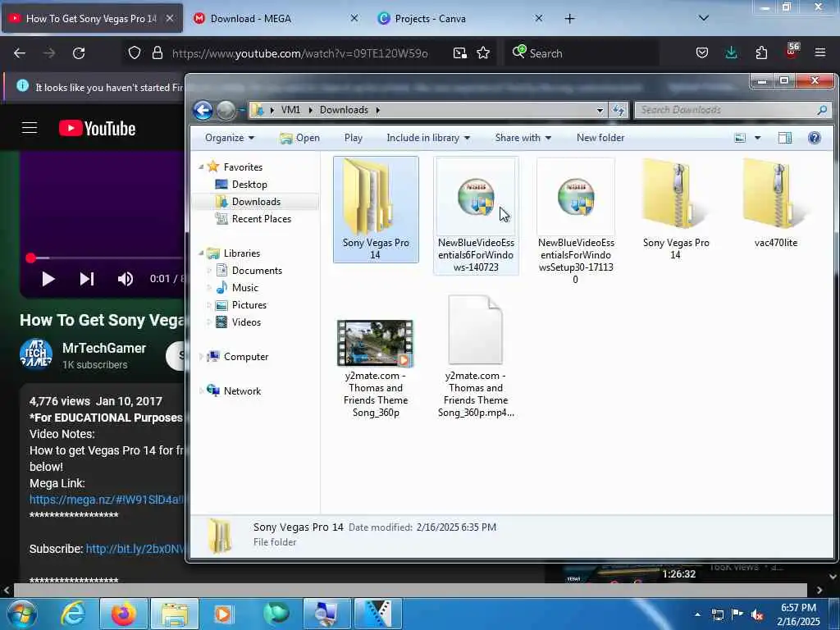The image size is (840, 630).
Task: Select the vac470lite zip archive
Action: click(776, 203)
